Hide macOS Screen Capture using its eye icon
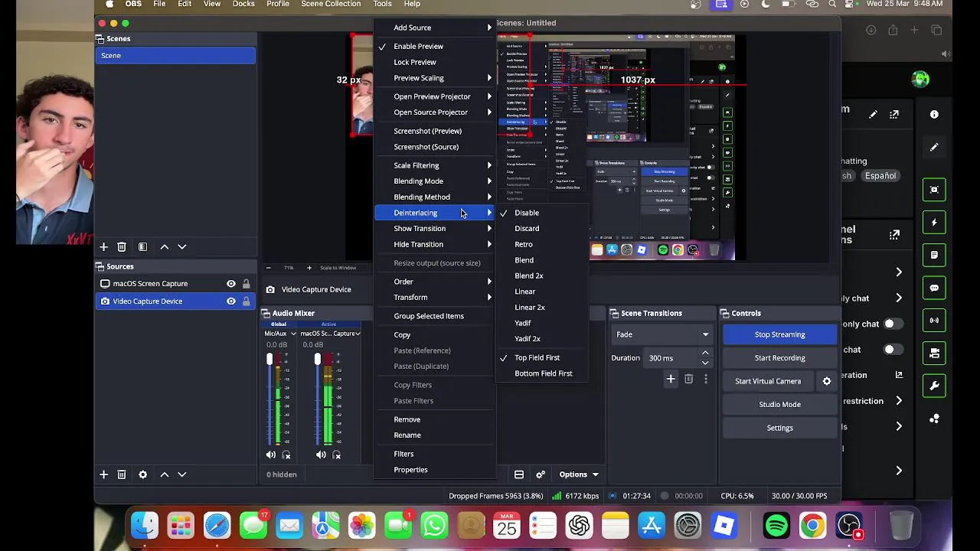 point(230,284)
